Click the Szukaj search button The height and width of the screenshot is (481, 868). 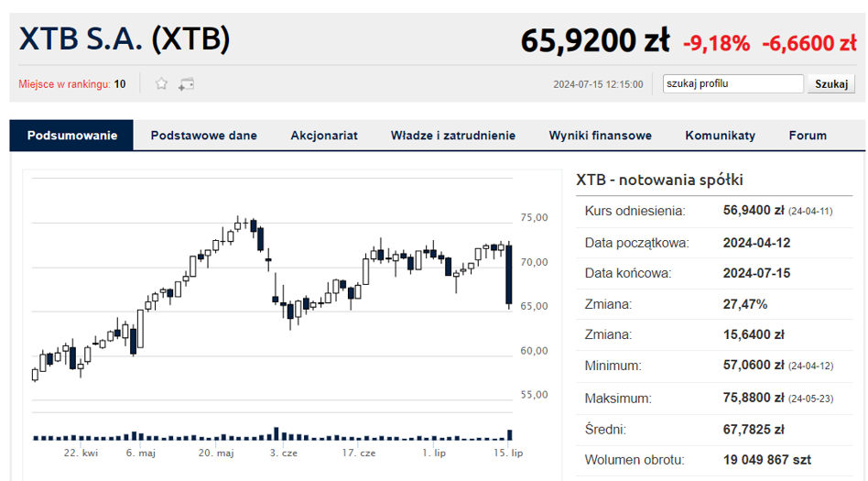pos(830,83)
